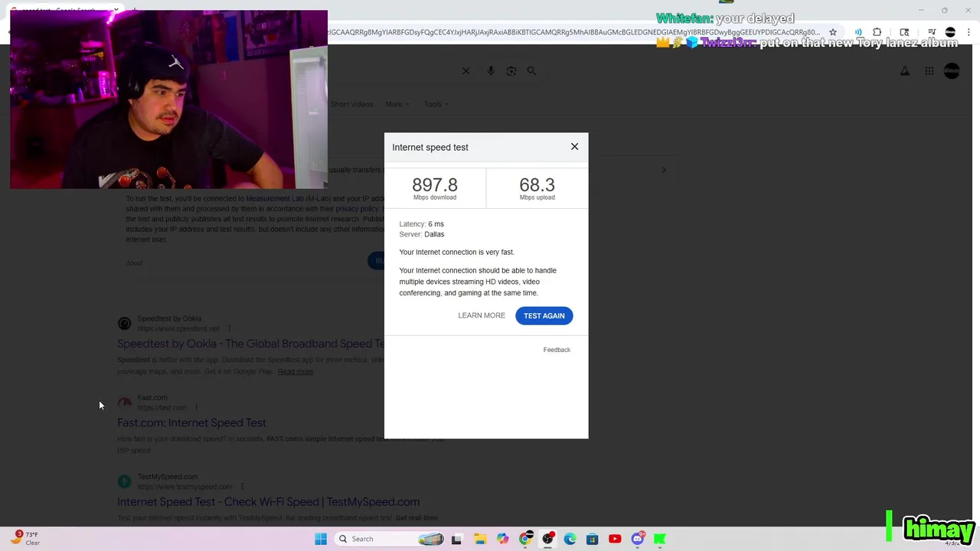Start voice search with the microphone icon
The image size is (980, 551).
click(x=491, y=71)
